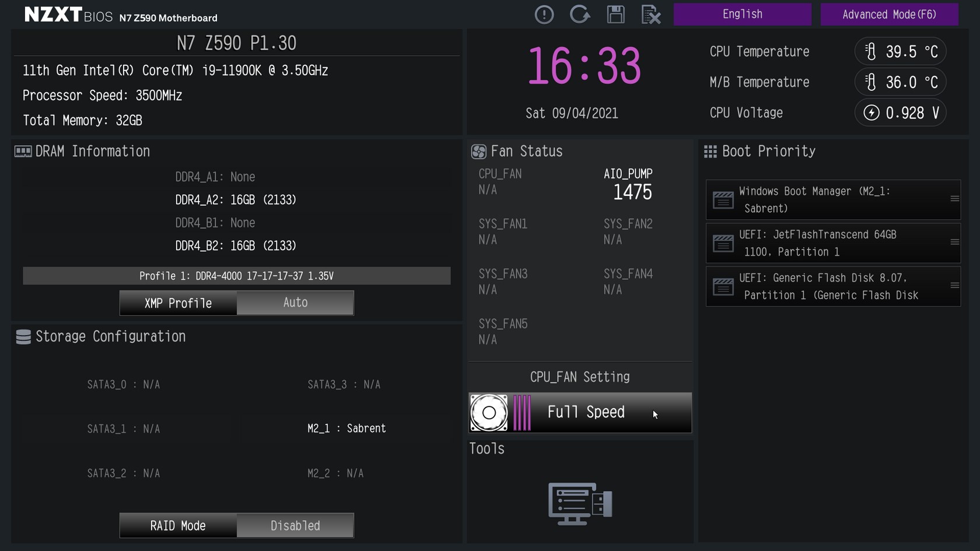Viewport: 980px width, 551px height.
Task: Click drive icon of Generic Flash Disk entry
Action: tap(723, 287)
